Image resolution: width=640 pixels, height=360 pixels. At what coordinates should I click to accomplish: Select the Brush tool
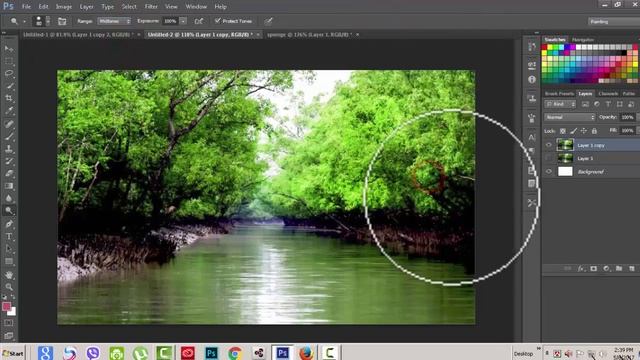pyautogui.click(x=9, y=136)
